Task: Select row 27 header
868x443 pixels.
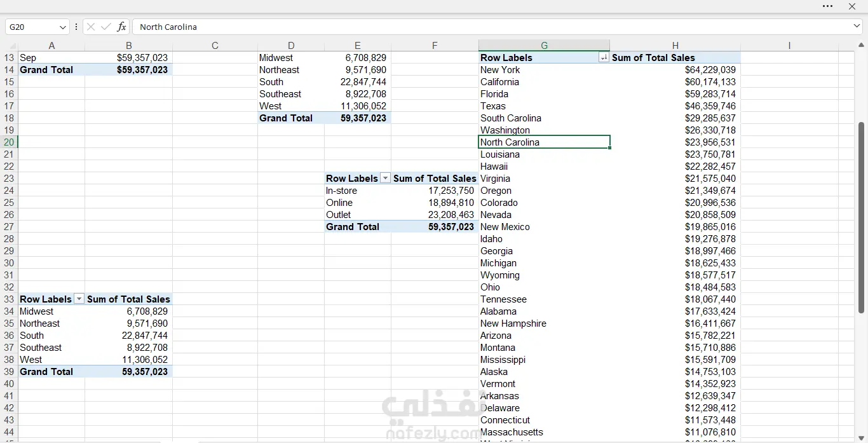Action: tap(9, 227)
